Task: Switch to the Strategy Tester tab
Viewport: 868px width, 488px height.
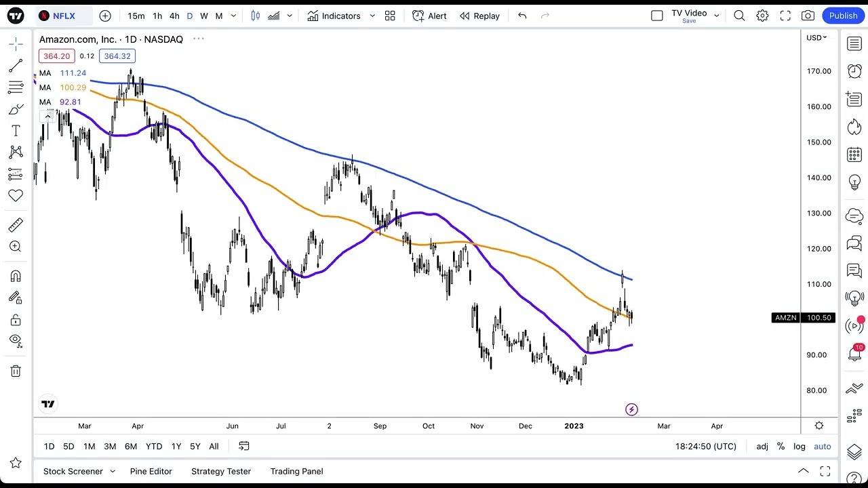Action: [x=221, y=471]
